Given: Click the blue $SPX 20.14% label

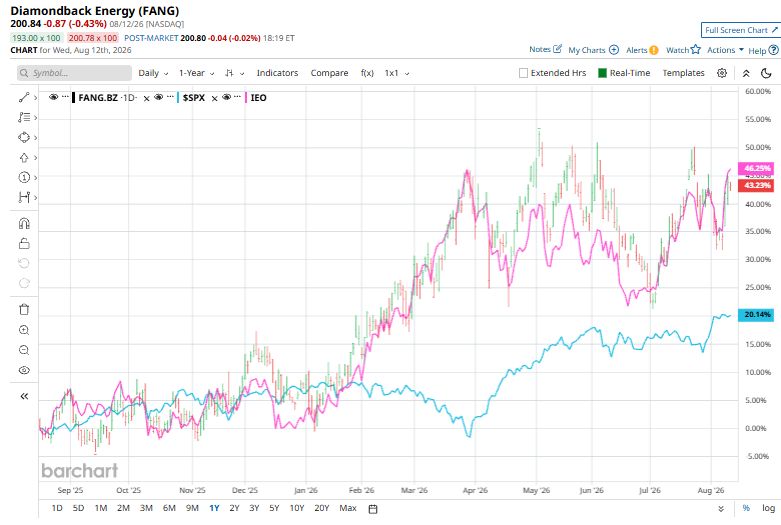Looking at the screenshot, I should [x=757, y=314].
